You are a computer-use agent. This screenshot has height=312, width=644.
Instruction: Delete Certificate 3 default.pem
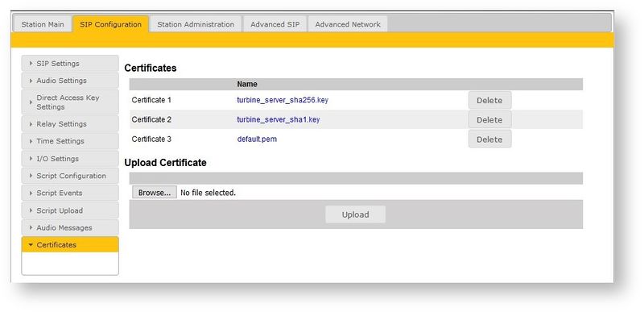tap(489, 139)
